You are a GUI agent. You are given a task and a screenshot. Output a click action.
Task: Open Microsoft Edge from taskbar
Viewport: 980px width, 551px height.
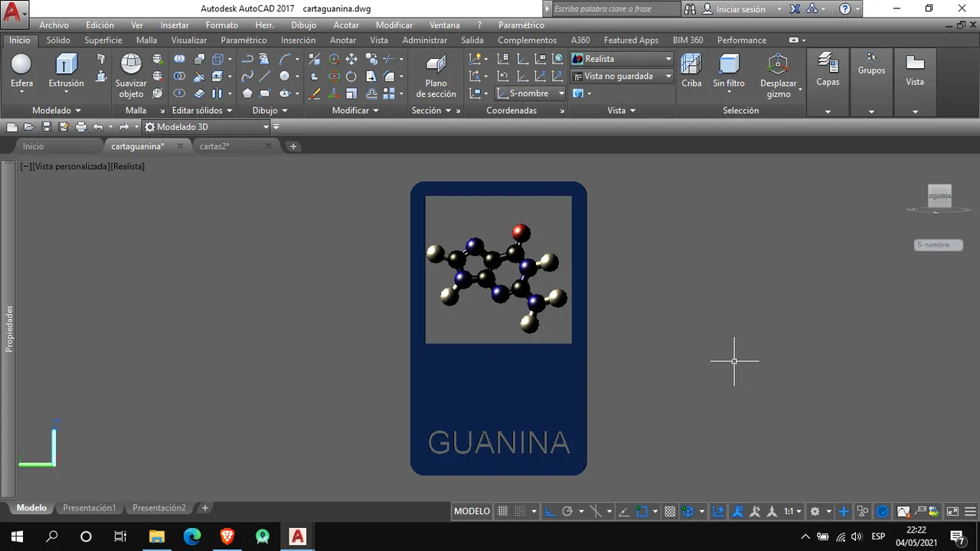pos(192,536)
